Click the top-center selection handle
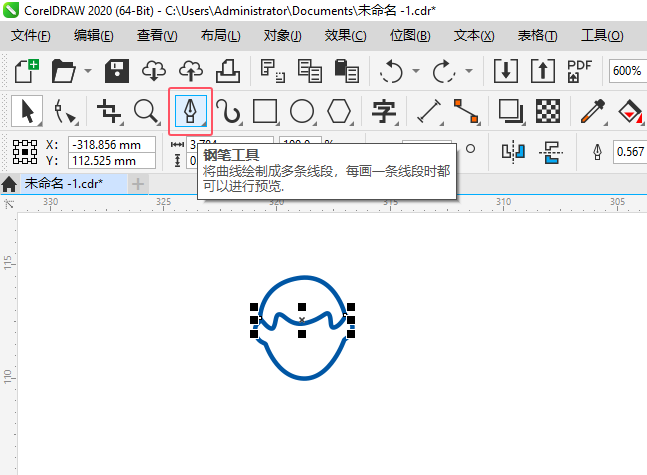647x475 pixels. 302,307
